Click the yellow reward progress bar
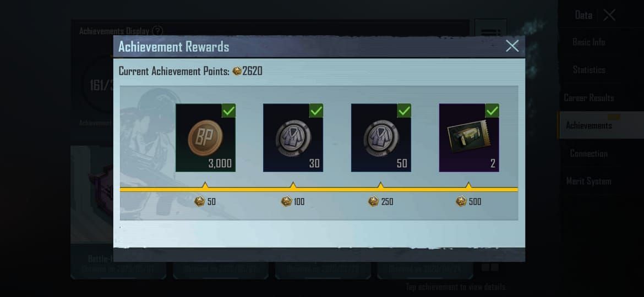Image resolution: width=644 pixels, height=297 pixels. [319, 190]
